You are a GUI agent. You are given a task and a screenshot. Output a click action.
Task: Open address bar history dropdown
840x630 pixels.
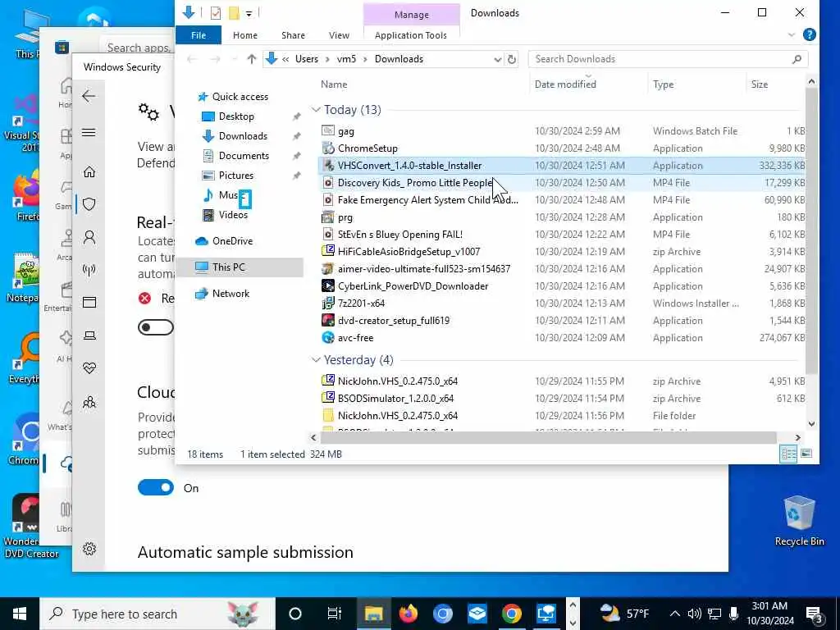click(x=498, y=59)
